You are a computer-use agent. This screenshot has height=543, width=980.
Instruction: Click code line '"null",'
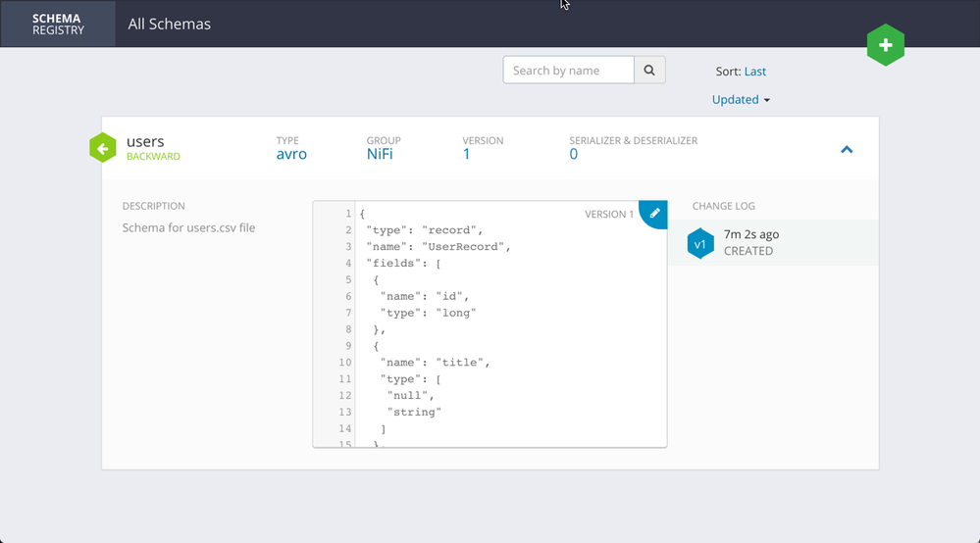pyautogui.click(x=411, y=395)
